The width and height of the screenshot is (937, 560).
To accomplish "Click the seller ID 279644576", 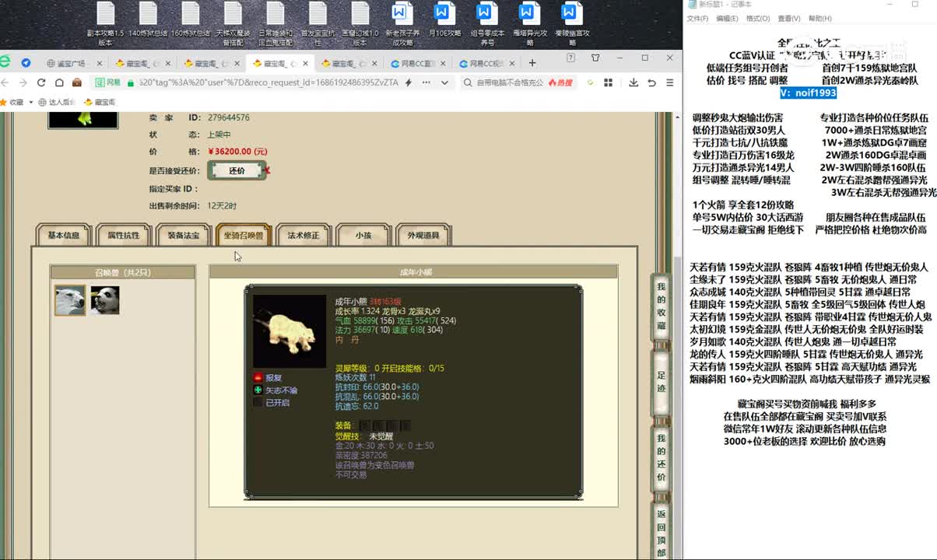I will coord(228,117).
